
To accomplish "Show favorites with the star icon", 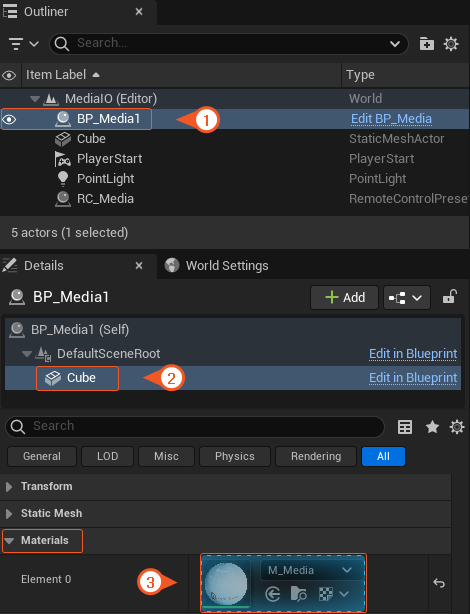I will [x=432, y=427].
